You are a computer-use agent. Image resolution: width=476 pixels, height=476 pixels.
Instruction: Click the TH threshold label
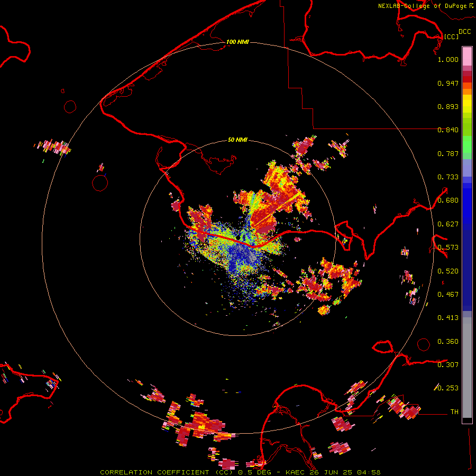pyautogui.click(x=454, y=412)
